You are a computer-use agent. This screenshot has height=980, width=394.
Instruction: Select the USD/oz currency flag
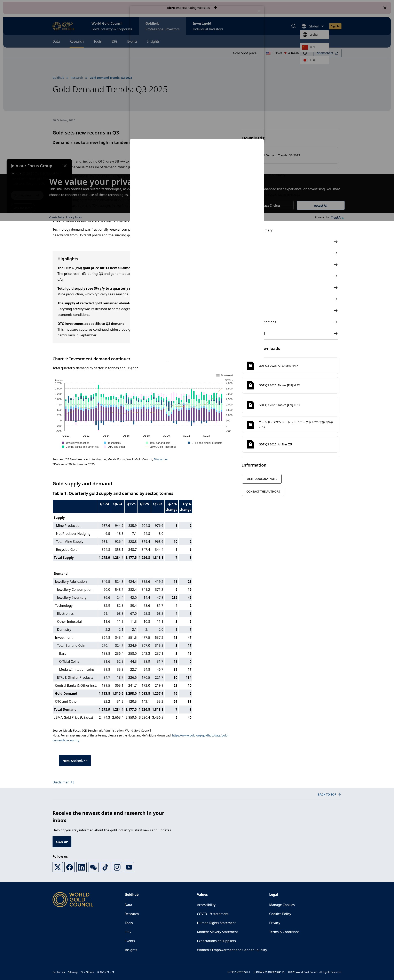268,53
